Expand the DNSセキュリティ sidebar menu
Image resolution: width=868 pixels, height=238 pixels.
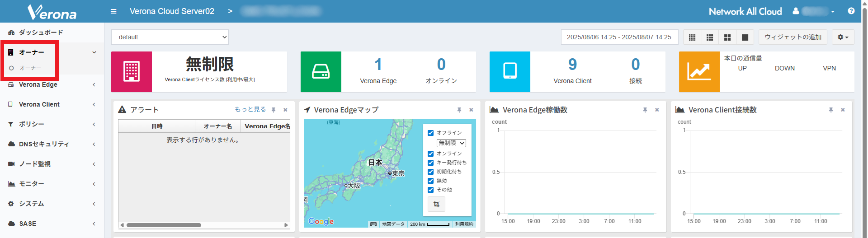point(52,144)
